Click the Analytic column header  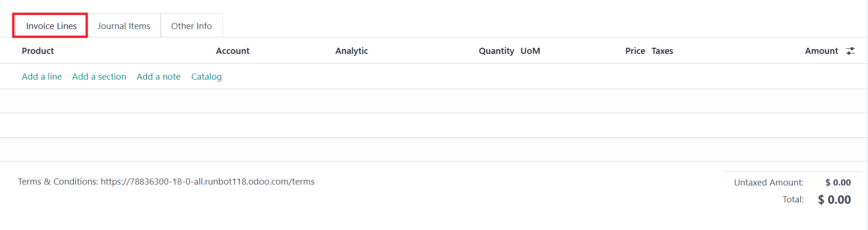pyautogui.click(x=352, y=51)
